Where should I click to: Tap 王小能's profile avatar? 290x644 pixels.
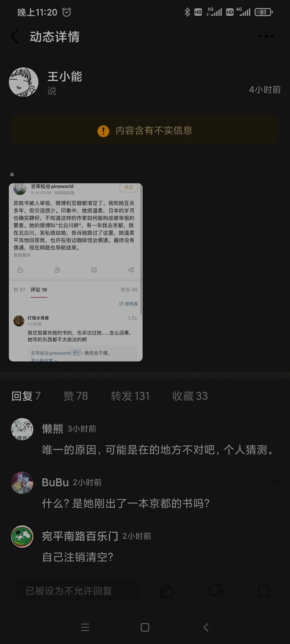[24, 82]
